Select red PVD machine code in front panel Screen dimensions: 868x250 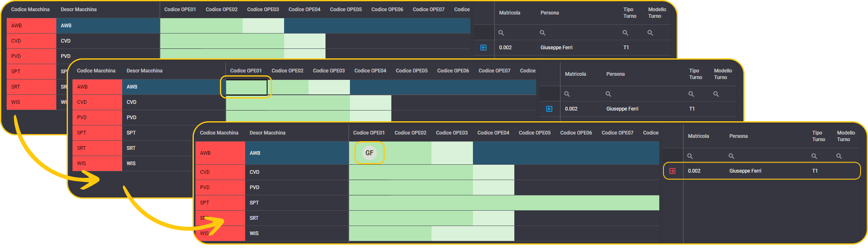(x=220, y=187)
